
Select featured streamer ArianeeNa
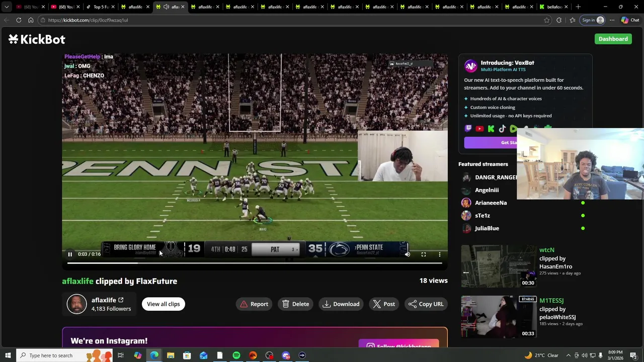(491, 203)
